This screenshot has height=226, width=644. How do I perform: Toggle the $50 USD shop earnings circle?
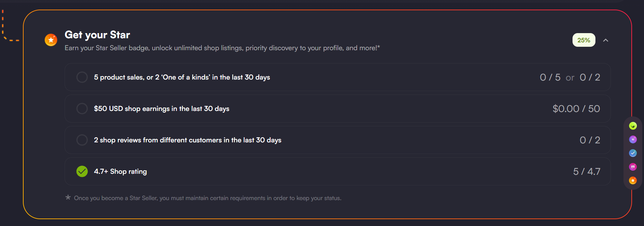click(82, 109)
